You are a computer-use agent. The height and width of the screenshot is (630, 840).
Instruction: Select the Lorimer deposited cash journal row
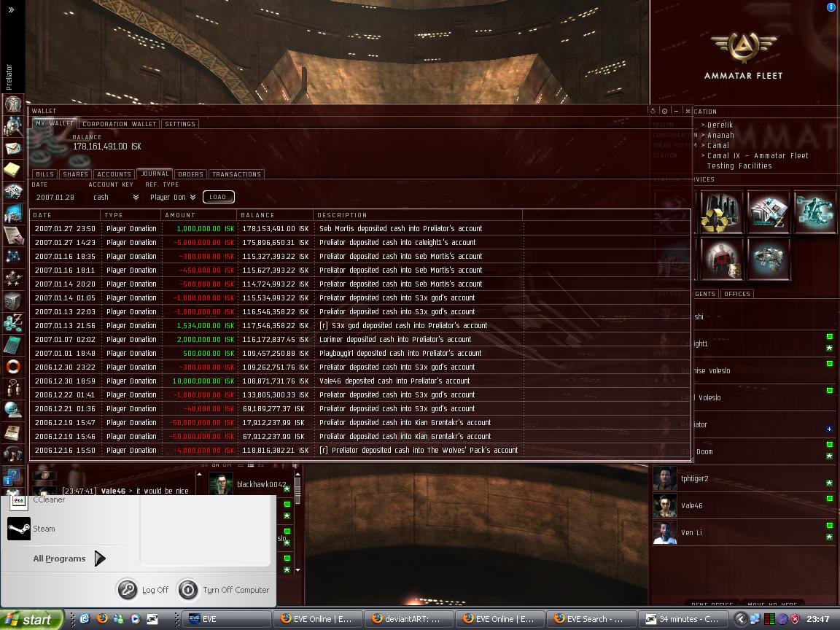(x=360, y=339)
